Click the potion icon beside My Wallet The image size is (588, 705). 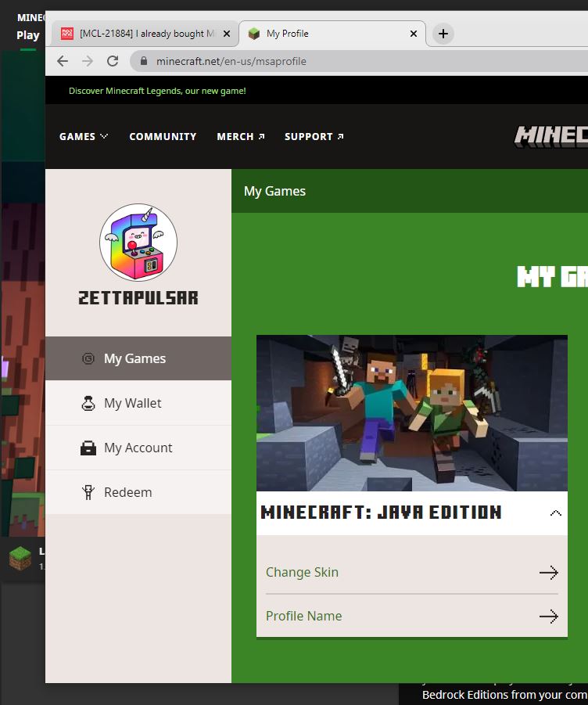coord(88,403)
